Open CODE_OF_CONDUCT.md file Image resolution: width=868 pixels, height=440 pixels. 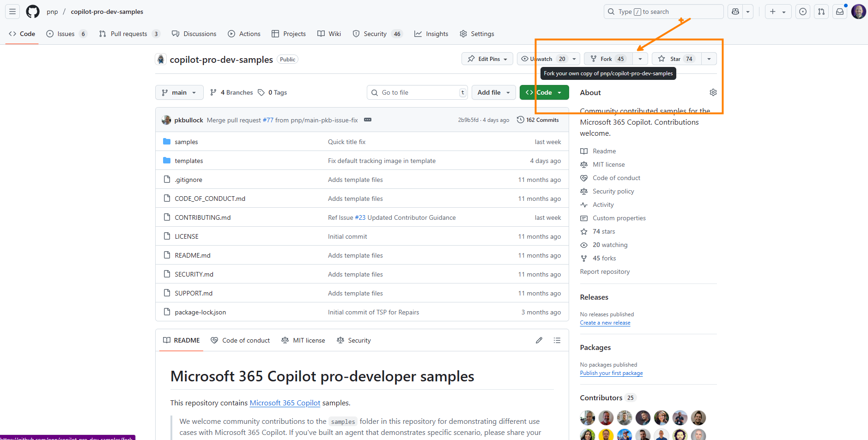(210, 199)
